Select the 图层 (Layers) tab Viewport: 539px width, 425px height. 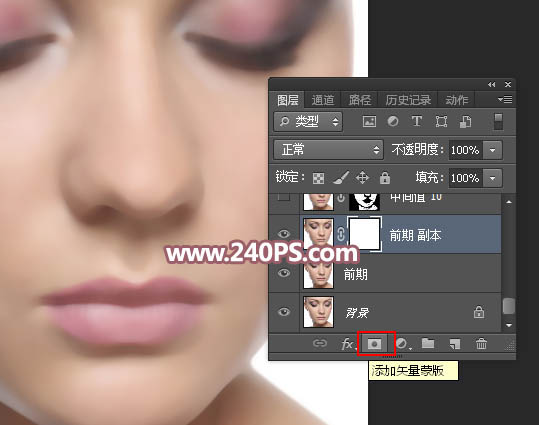point(287,100)
